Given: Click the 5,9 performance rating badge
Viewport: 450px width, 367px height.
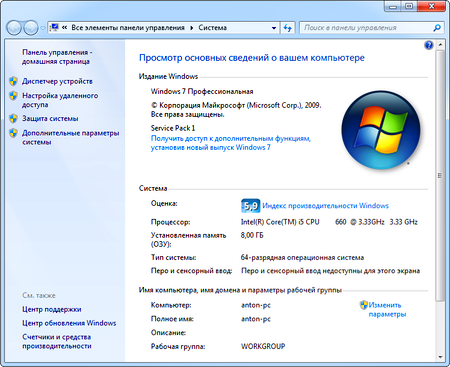Looking at the screenshot, I should (x=250, y=206).
